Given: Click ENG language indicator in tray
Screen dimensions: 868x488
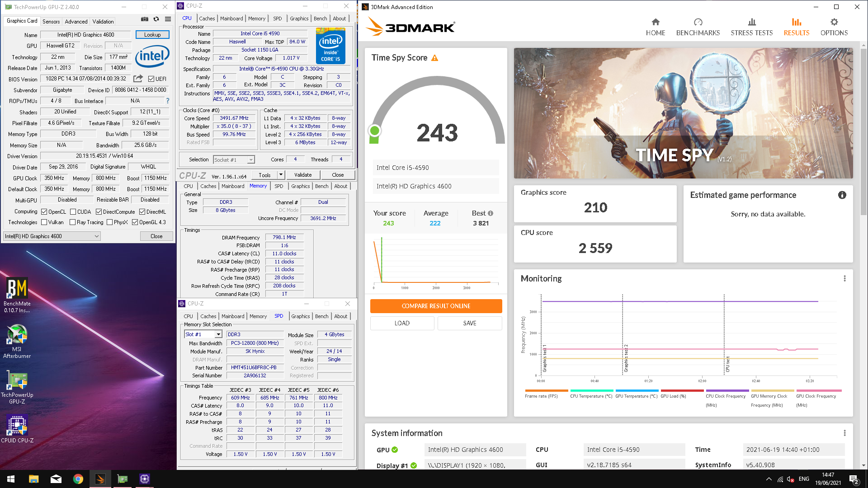Looking at the screenshot, I should pos(804,479).
